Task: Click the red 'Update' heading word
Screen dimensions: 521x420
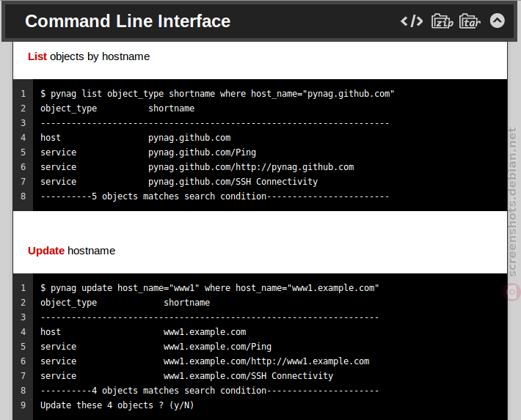Action: pos(46,251)
